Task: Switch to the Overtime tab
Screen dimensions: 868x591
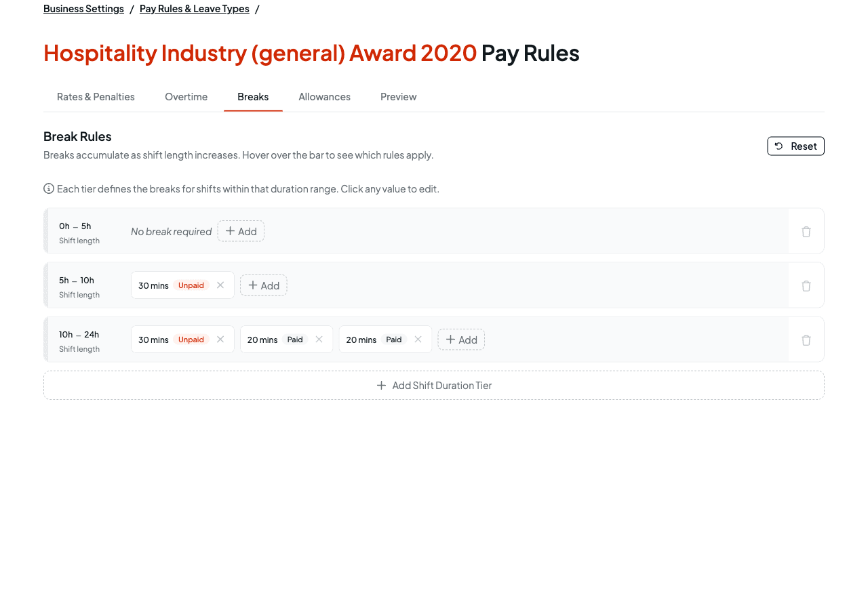Action: (186, 97)
